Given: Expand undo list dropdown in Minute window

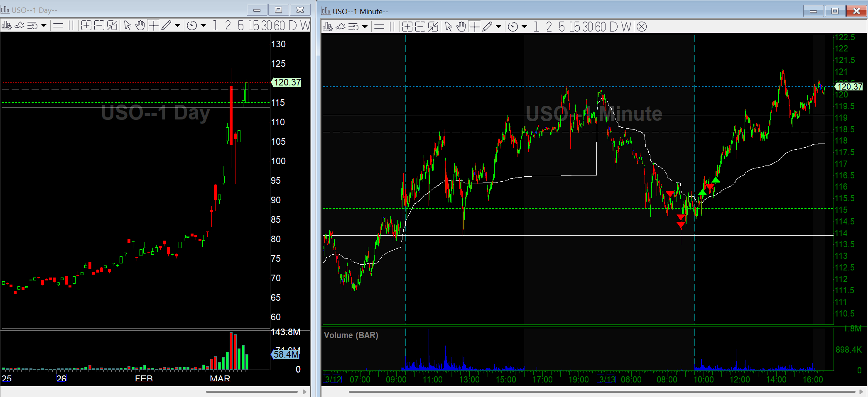Looking at the screenshot, I should pyautogui.click(x=365, y=27).
